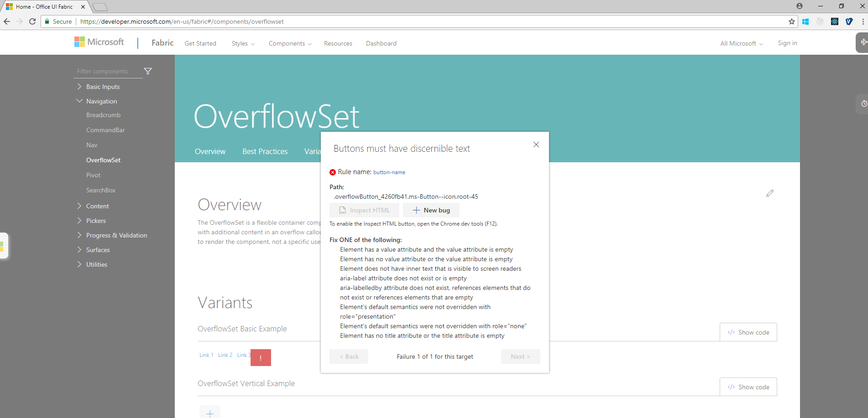This screenshot has width=868, height=418.
Task: Click the filter funnel icon beside Filter components
Action: coord(148,71)
